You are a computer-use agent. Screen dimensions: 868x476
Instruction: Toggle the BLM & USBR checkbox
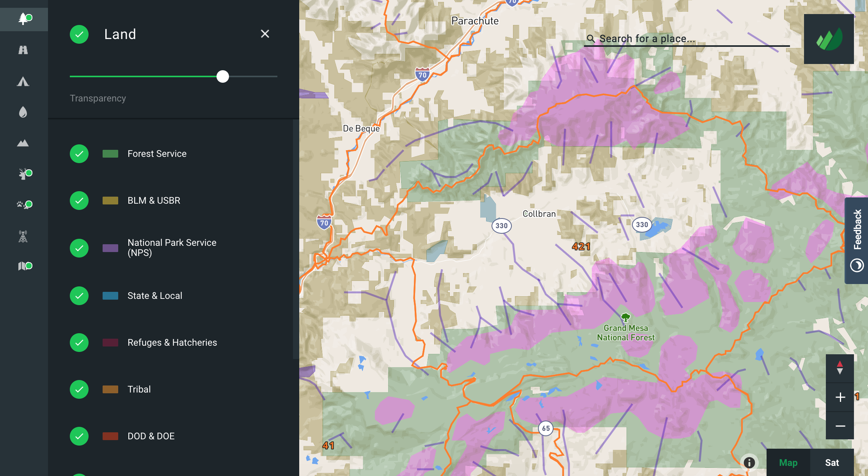point(79,201)
